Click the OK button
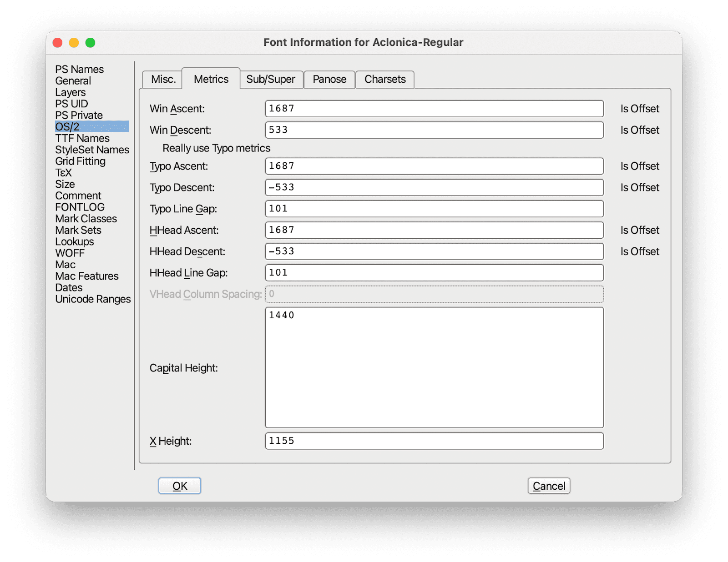Image resolution: width=728 pixels, height=562 pixels. coord(179,485)
